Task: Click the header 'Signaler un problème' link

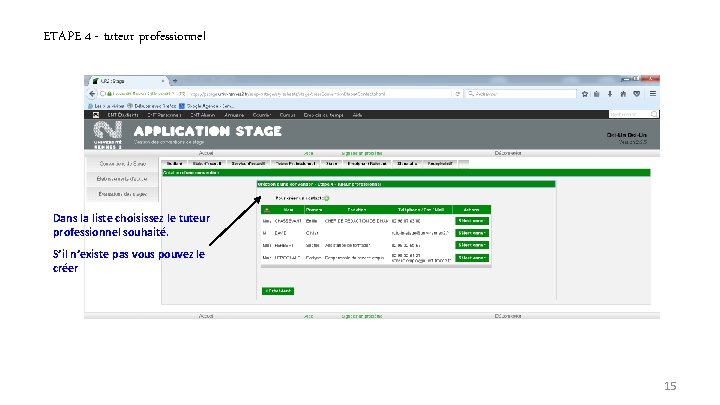Action: (362, 153)
